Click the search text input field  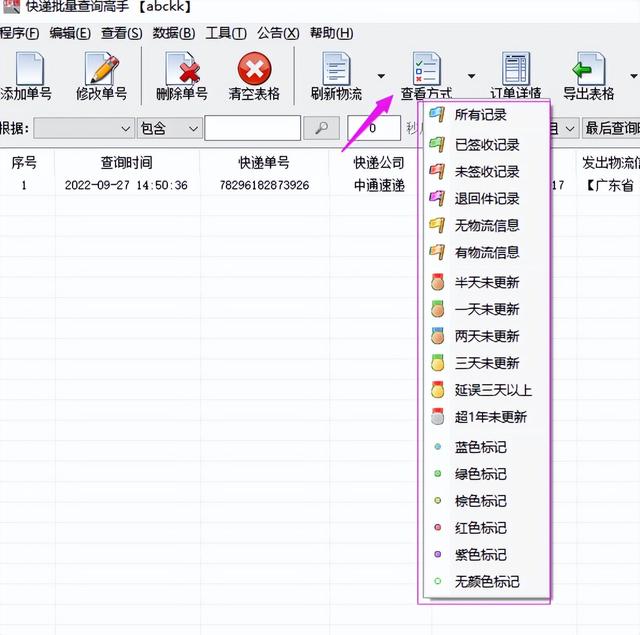(x=252, y=128)
